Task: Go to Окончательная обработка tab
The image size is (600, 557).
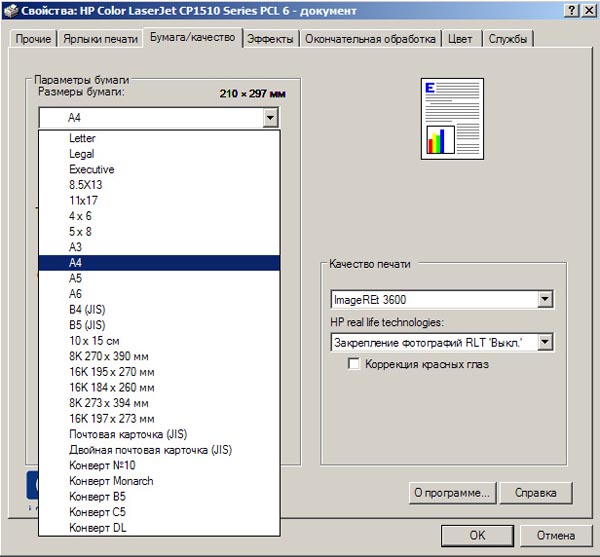Action: [370, 39]
